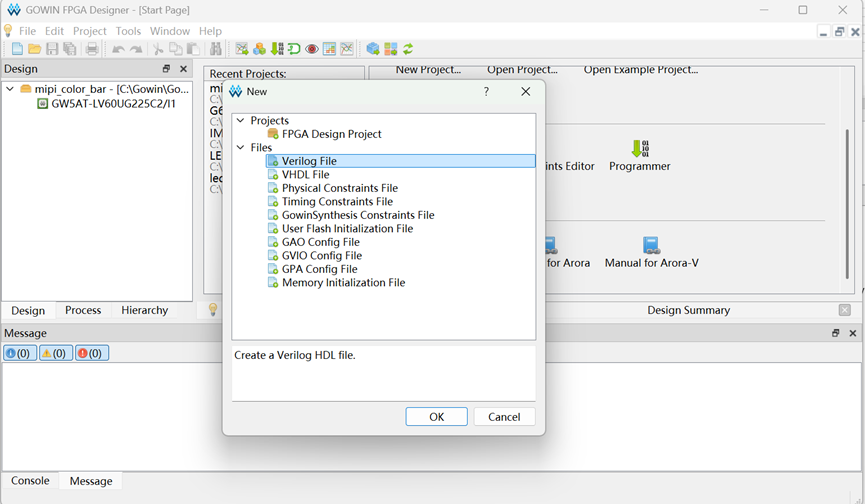
Task: Open the table chart toolbar icon
Action: (329, 49)
